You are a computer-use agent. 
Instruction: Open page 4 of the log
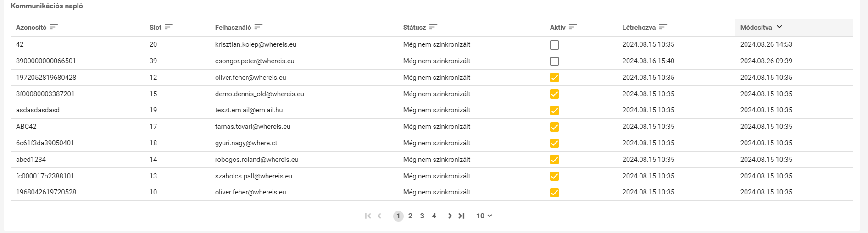tap(434, 216)
